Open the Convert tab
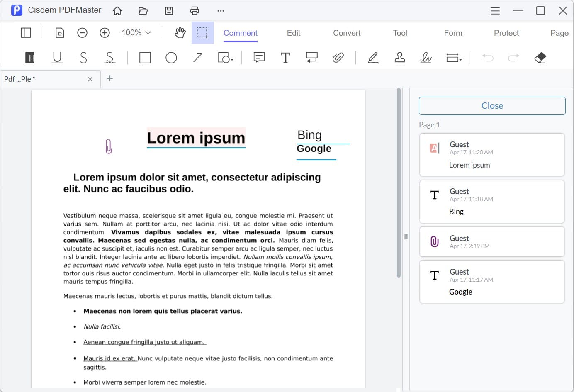Viewport: 574px width, 392px height. pos(346,33)
